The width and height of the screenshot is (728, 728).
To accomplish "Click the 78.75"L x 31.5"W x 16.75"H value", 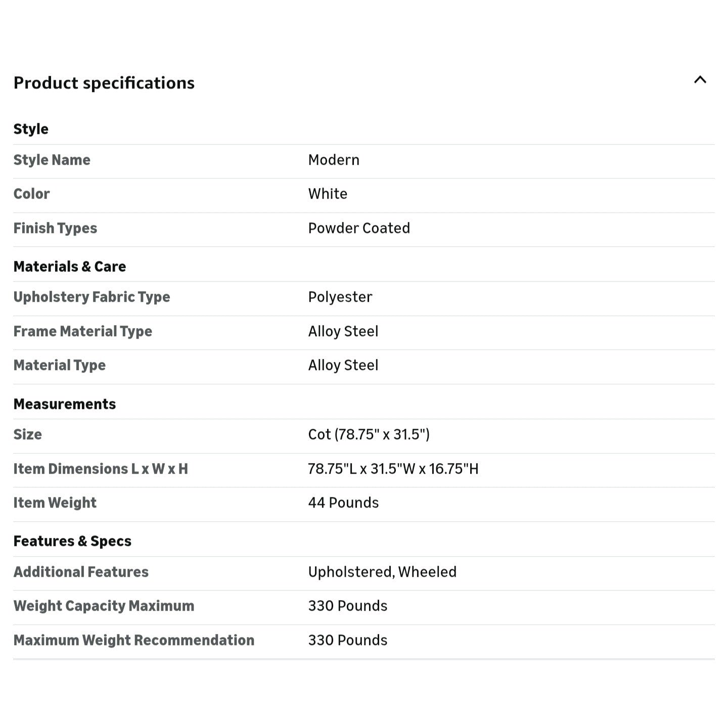I will click(393, 469).
